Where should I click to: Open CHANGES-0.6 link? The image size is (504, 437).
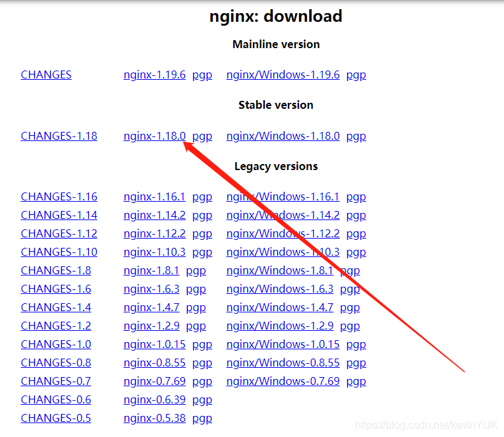pyautogui.click(x=56, y=399)
